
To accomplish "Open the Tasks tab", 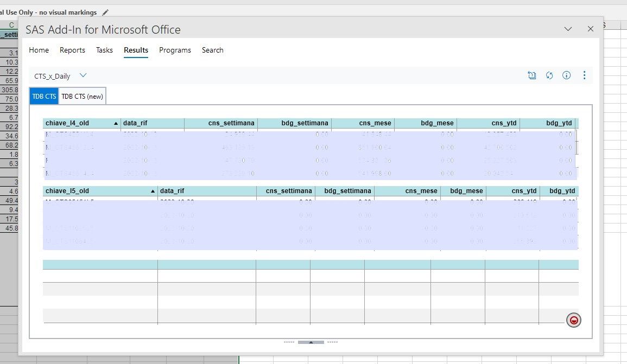I will click(x=104, y=50).
